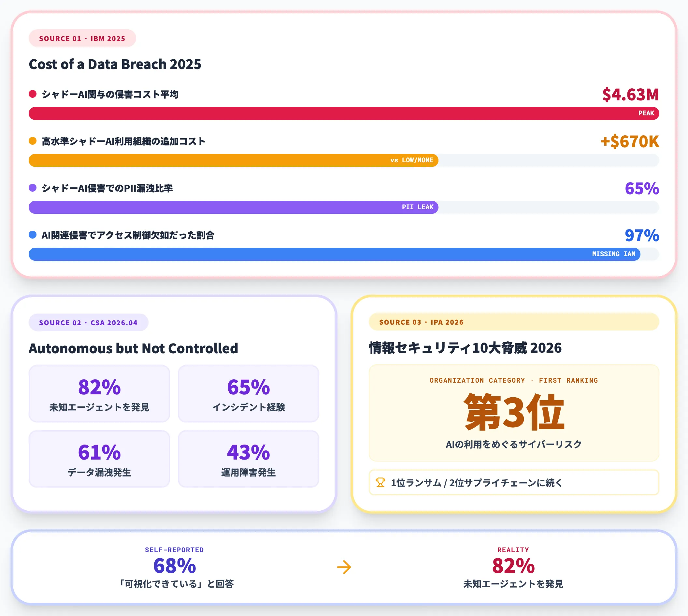
Task: Click the SOURCE 02 · CSA 2026.04 badge
Action: [x=88, y=322]
